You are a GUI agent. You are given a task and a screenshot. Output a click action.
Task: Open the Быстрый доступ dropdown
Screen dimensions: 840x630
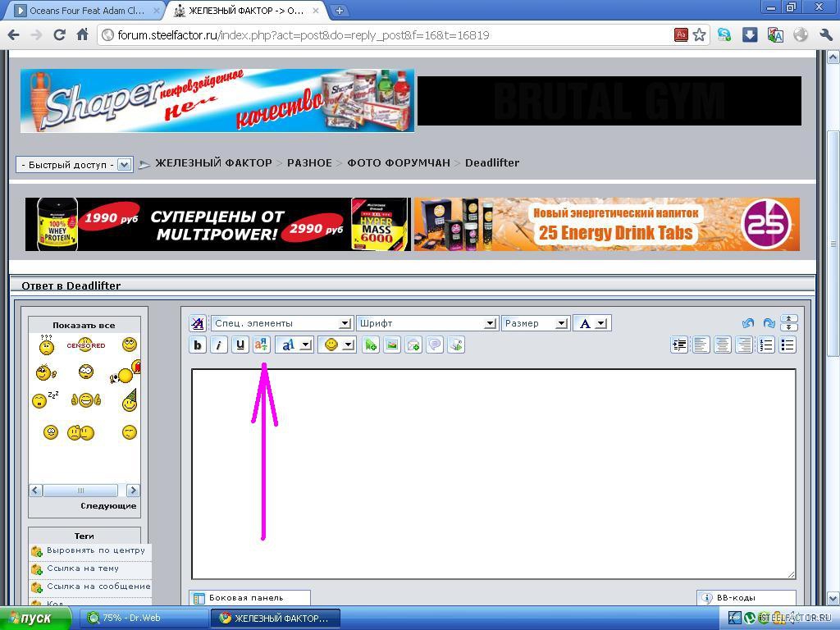[74, 164]
